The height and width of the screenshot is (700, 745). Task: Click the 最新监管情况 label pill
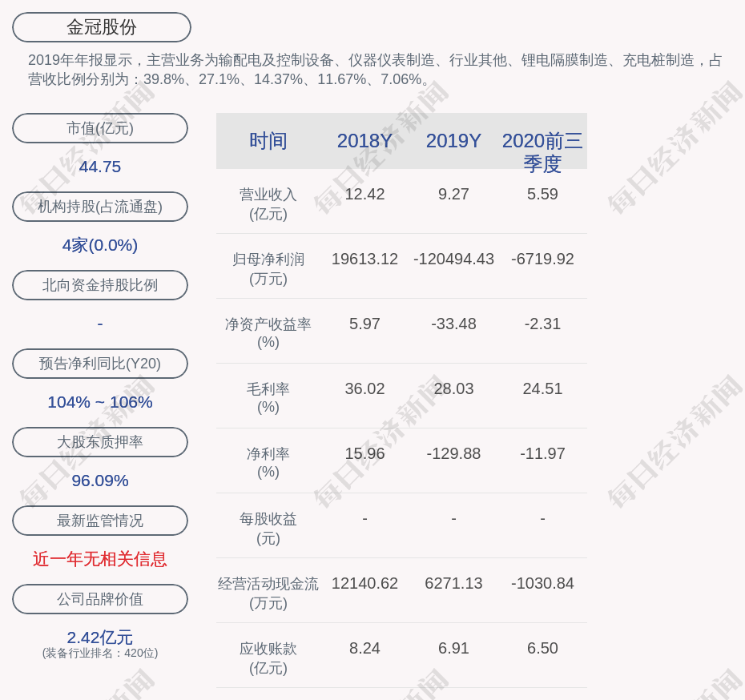pos(100,521)
